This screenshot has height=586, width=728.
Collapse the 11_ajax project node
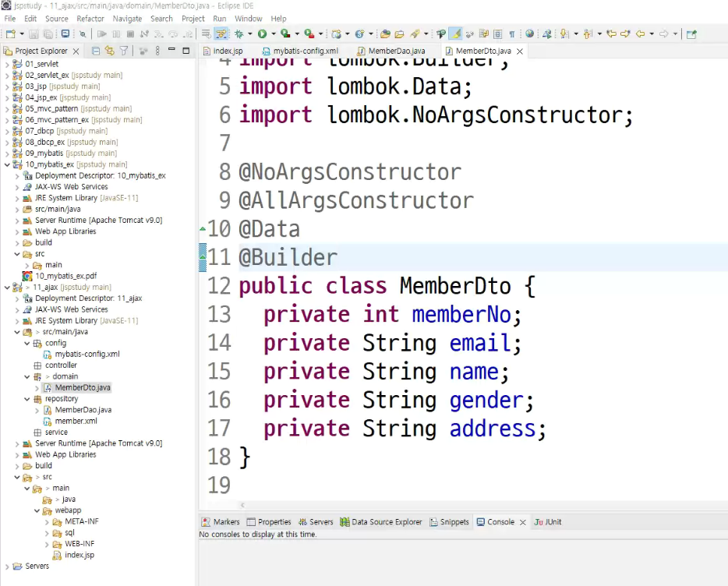7,288
